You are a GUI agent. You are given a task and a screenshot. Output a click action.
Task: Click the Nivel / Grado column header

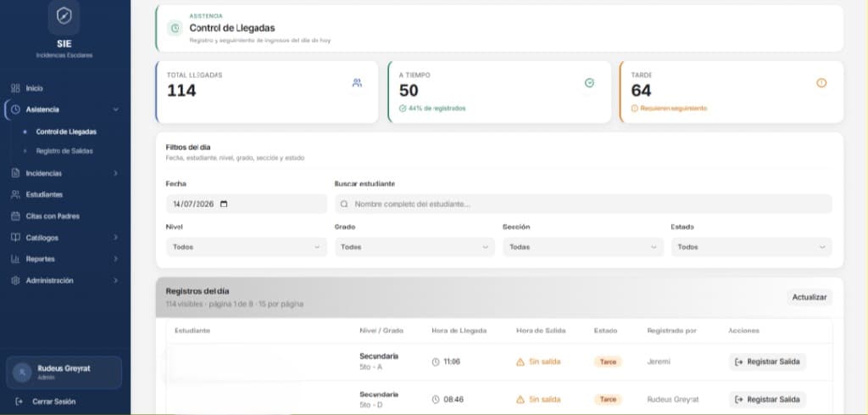(381, 330)
